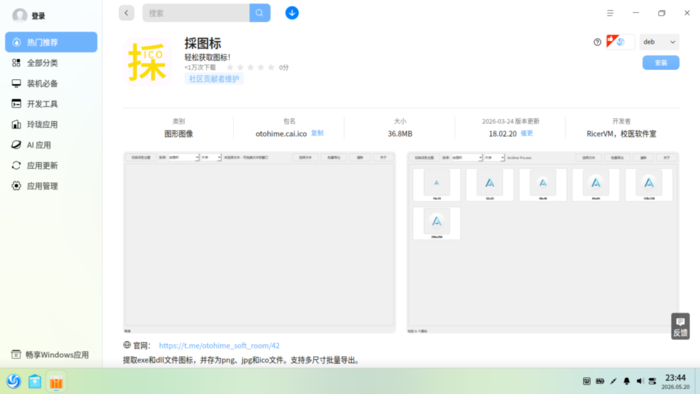Click the 轻松获取图标! subtitle

pos(208,57)
